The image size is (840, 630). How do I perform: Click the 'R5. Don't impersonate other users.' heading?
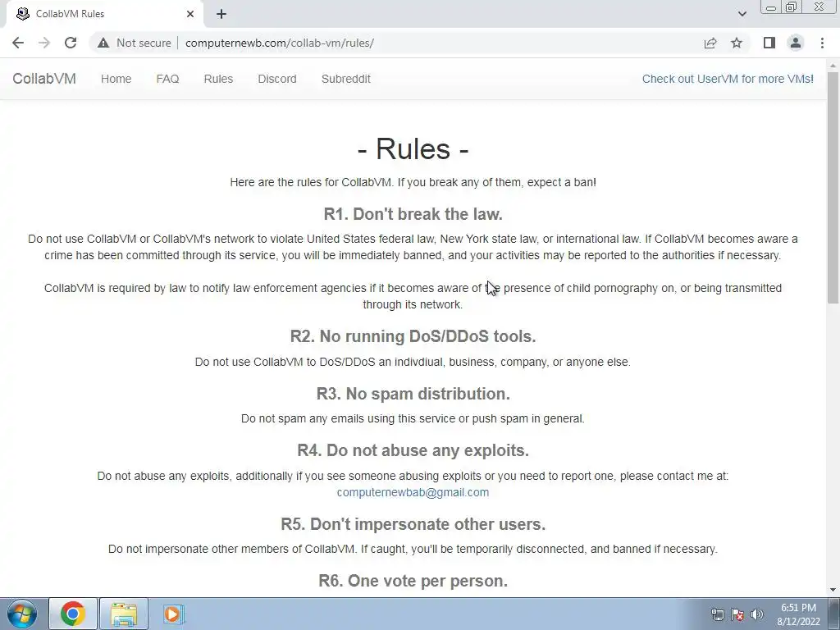[413, 524]
